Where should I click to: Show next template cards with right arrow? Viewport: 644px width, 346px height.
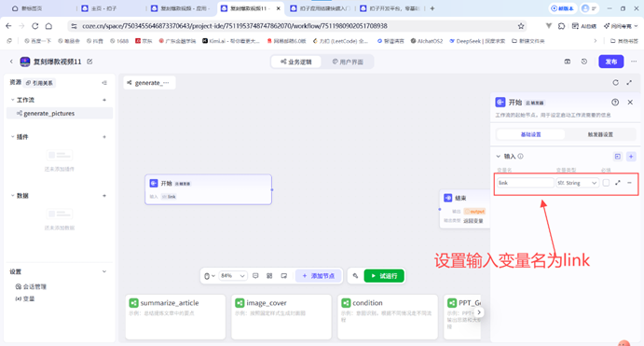click(478, 312)
